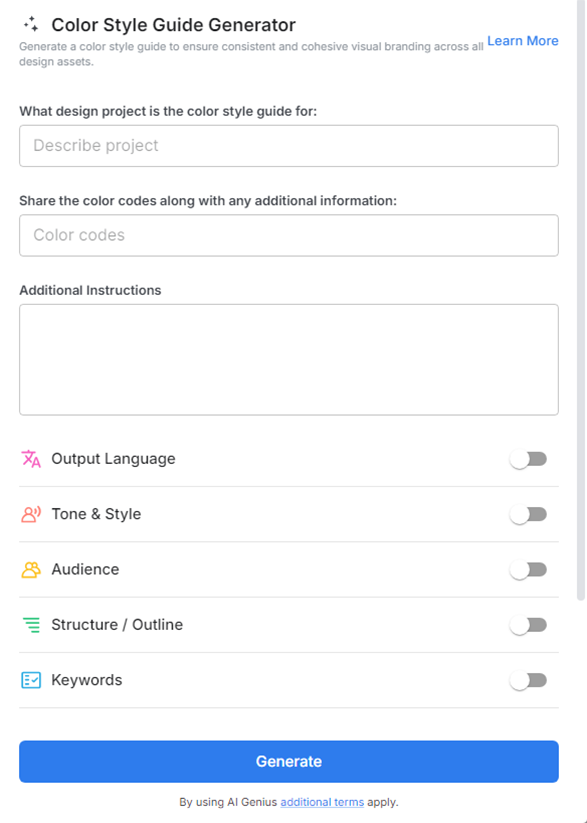Focus the Color codes input box
Screen dimensions: 587x823
tap(288, 235)
